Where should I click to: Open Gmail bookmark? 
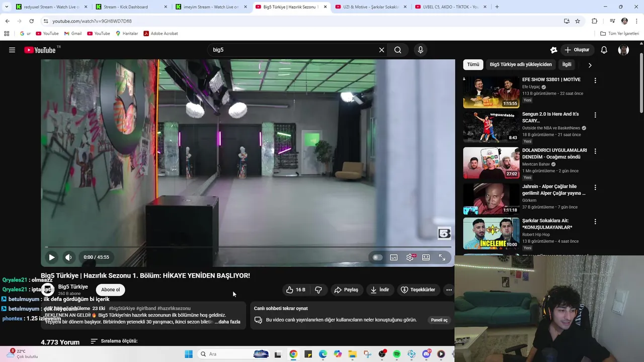coord(73,34)
